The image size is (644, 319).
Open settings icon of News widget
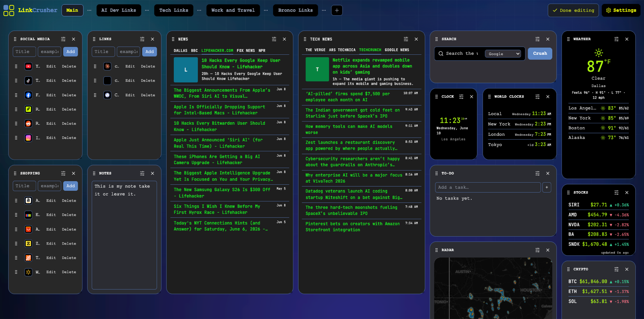(x=274, y=39)
